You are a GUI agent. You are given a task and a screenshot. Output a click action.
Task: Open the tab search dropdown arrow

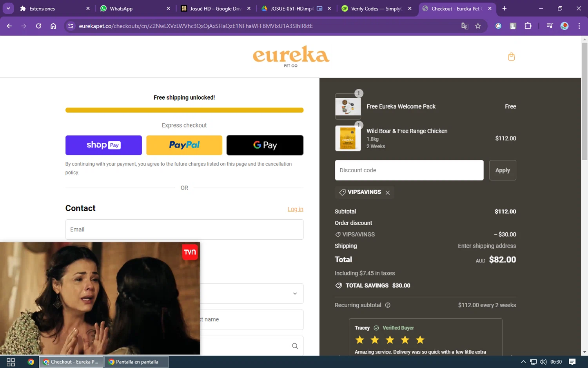click(x=8, y=8)
